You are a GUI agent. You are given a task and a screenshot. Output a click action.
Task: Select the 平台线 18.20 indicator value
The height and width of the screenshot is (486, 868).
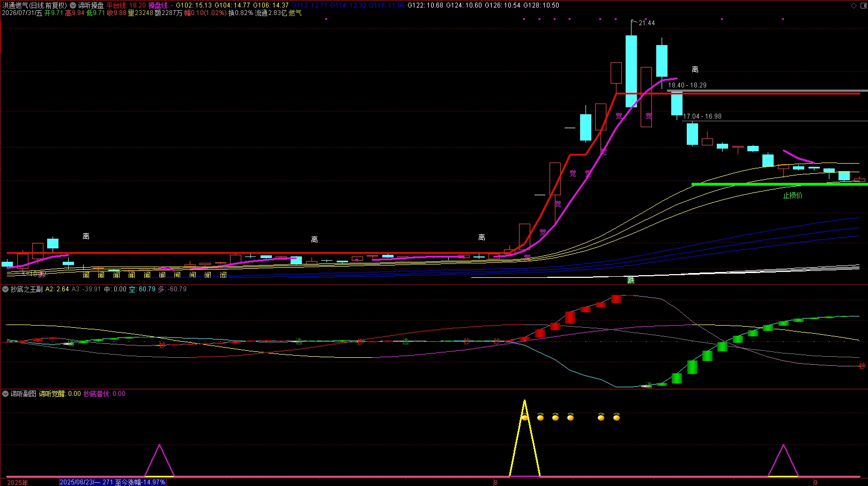(x=126, y=5)
